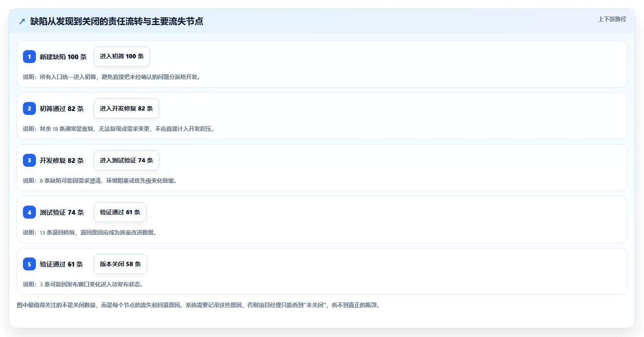
Task: Click the step 5 number badge
Action: (x=29, y=264)
